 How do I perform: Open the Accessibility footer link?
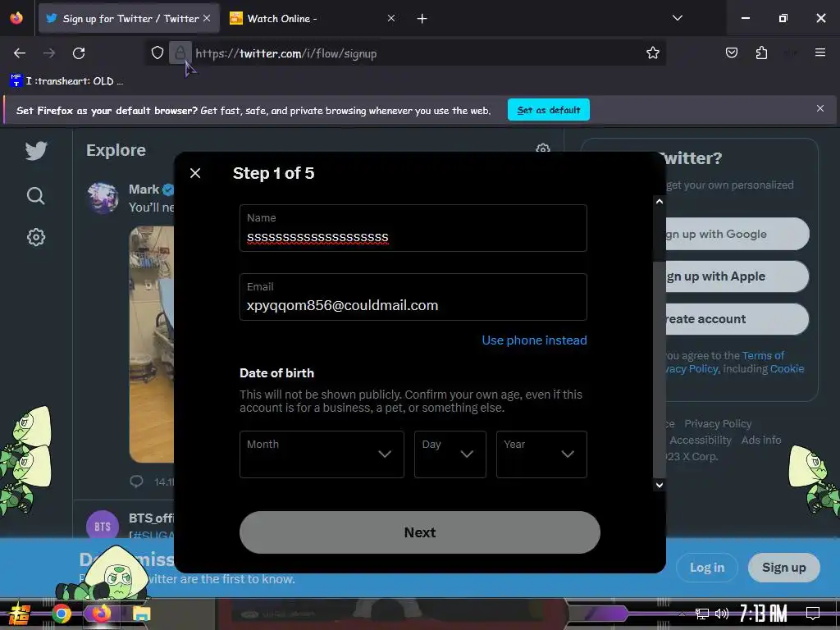(x=701, y=441)
